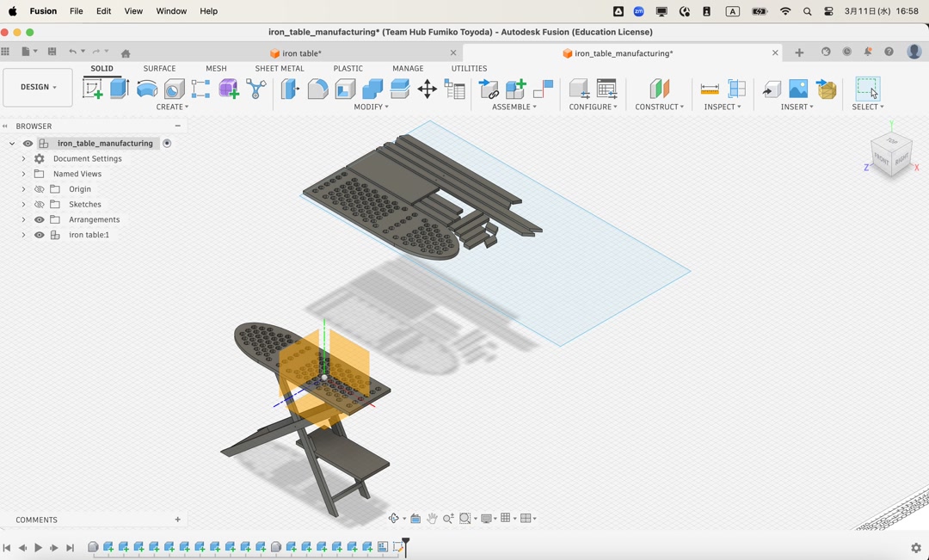
Task: Select the Hole tool
Action: 174,89
